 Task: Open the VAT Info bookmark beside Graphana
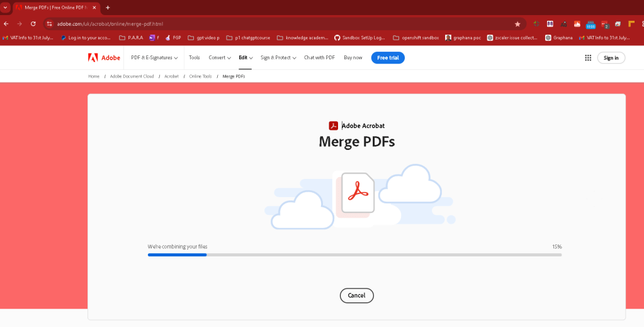[604, 37]
